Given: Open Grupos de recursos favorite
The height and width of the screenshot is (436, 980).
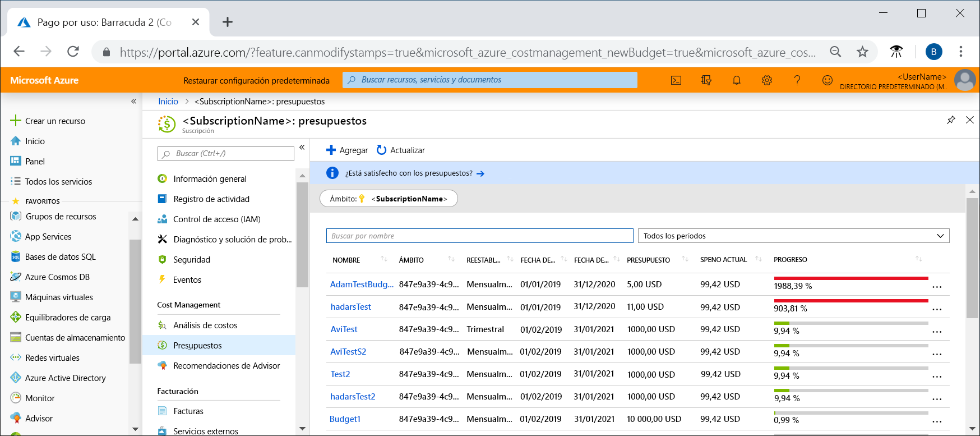Looking at the screenshot, I should (61, 217).
